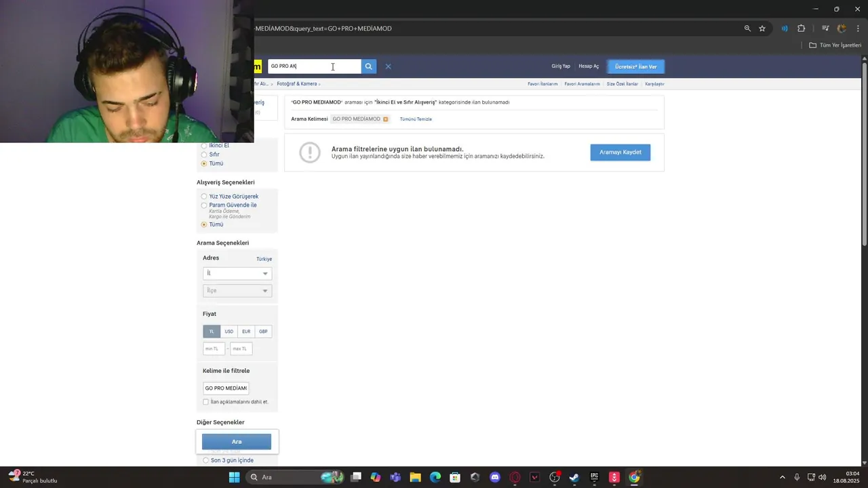Open the İlçe district dropdown

237,290
